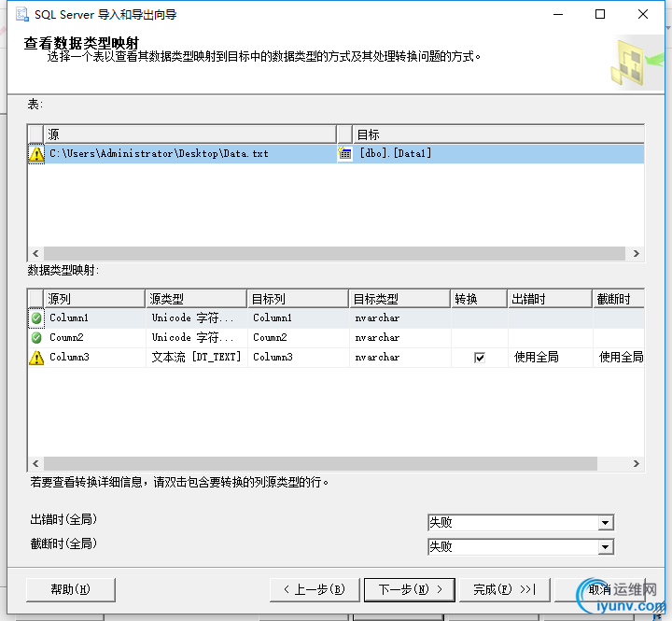Toggle the convert checkbox for Column3
The image size is (672, 621).
pyautogui.click(x=480, y=358)
